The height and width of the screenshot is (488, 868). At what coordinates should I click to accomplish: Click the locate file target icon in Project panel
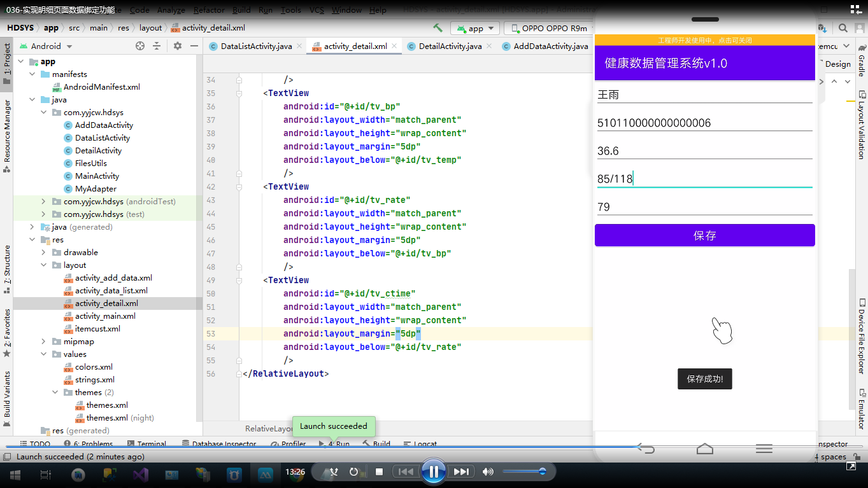tap(140, 46)
